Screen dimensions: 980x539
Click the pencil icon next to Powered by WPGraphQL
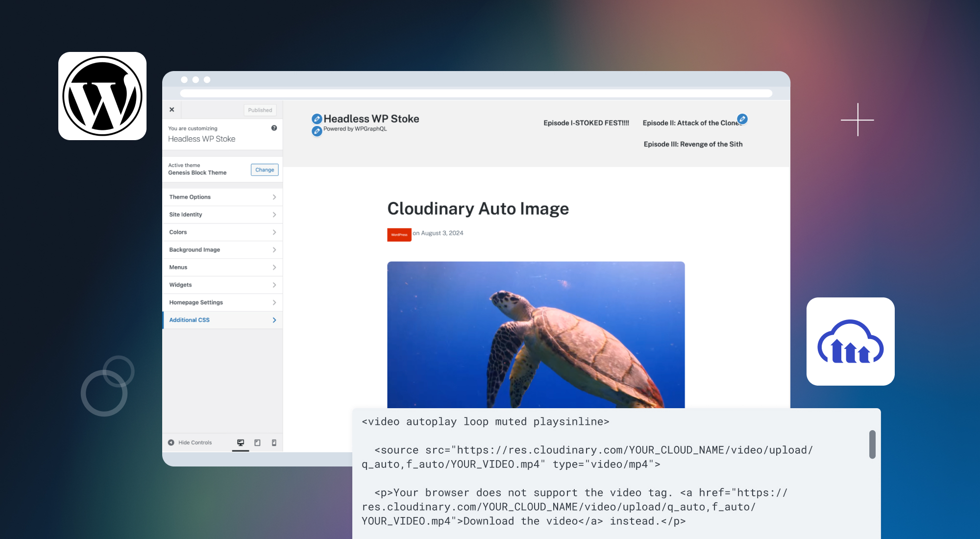click(x=316, y=130)
